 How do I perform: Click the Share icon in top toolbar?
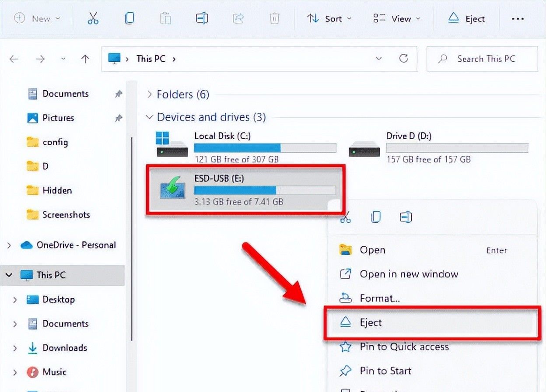click(x=238, y=18)
